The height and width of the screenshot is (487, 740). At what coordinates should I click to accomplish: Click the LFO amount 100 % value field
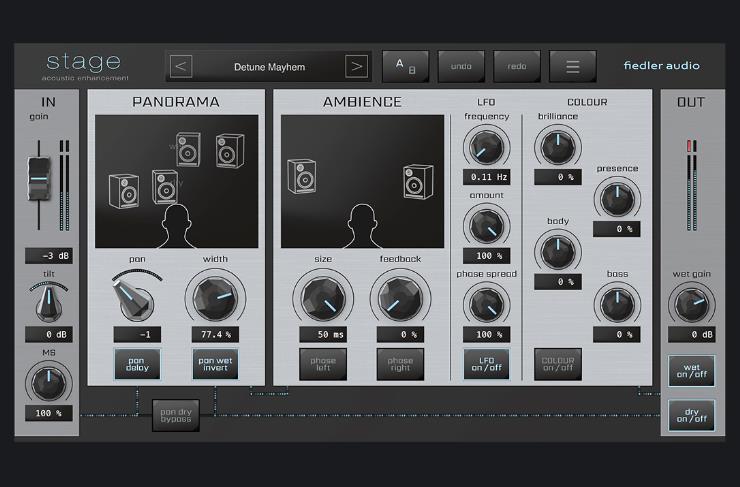pos(487,256)
